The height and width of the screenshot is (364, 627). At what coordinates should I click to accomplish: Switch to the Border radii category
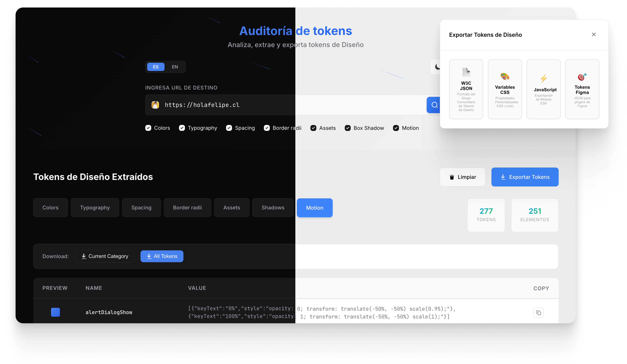pos(187,208)
